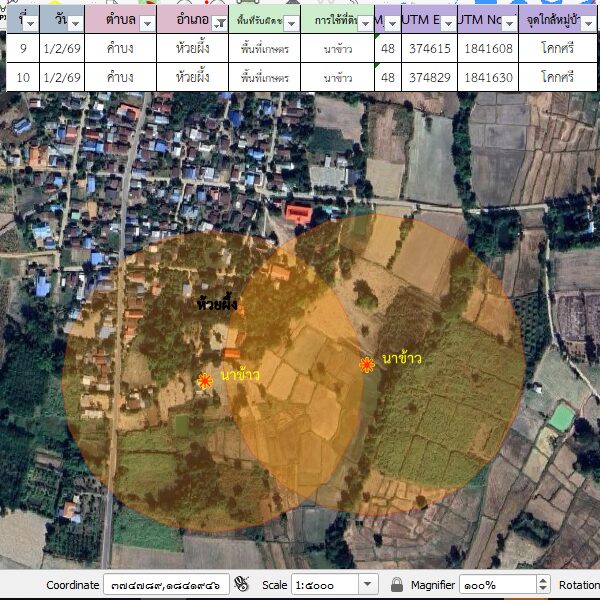Viewport: 600px width, 600px height.
Task: Select the cell containing 1841630
Action: [x=487, y=77]
